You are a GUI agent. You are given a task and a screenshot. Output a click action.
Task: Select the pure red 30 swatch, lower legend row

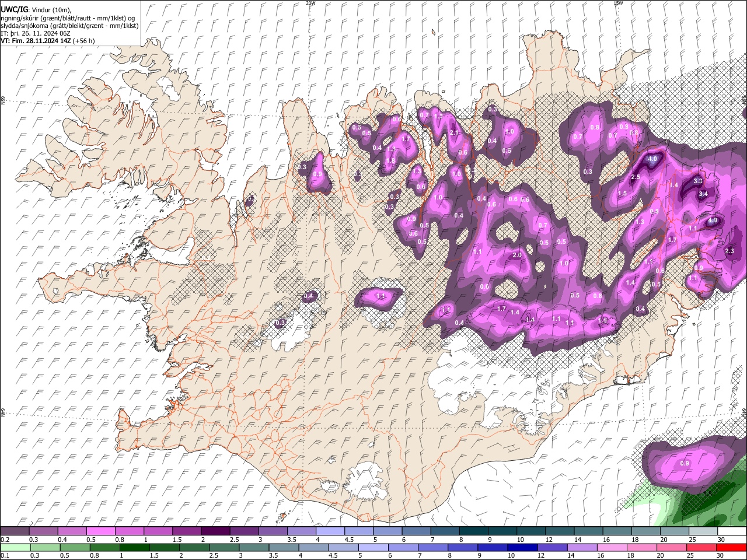(x=731, y=547)
